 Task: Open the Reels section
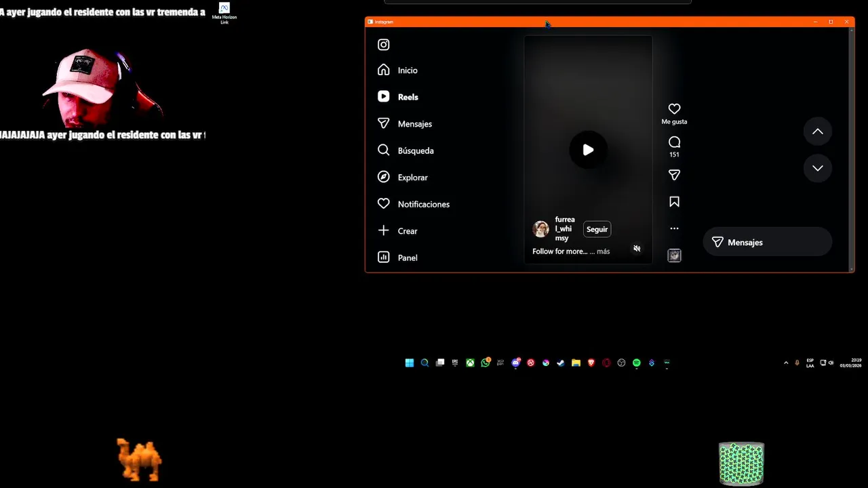(x=398, y=97)
